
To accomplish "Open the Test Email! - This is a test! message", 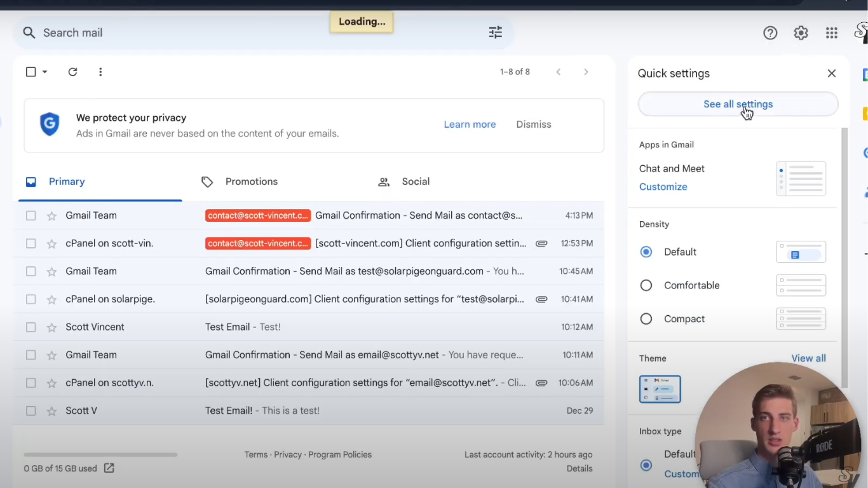I will 308,411.
